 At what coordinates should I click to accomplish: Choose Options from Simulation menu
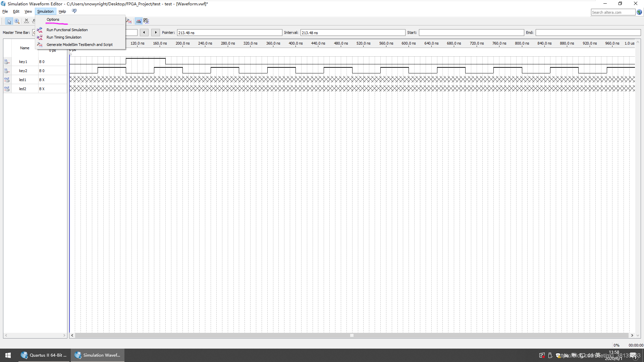click(53, 19)
